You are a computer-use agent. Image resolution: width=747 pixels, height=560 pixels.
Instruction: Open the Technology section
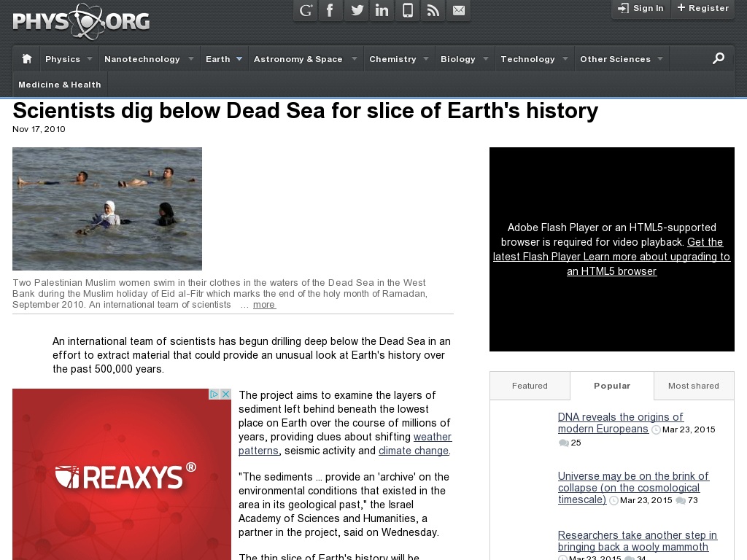tap(527, 59)
